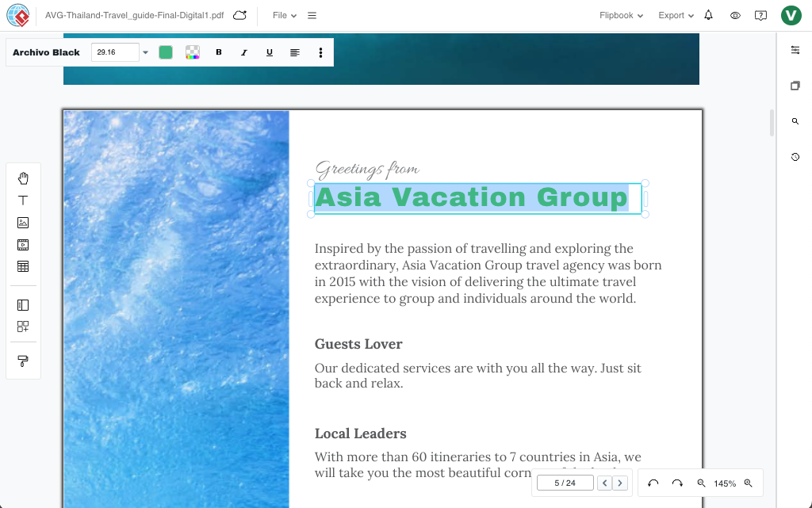812x508 pixels.
Task: Click the ocean water image
Action: 176,309
